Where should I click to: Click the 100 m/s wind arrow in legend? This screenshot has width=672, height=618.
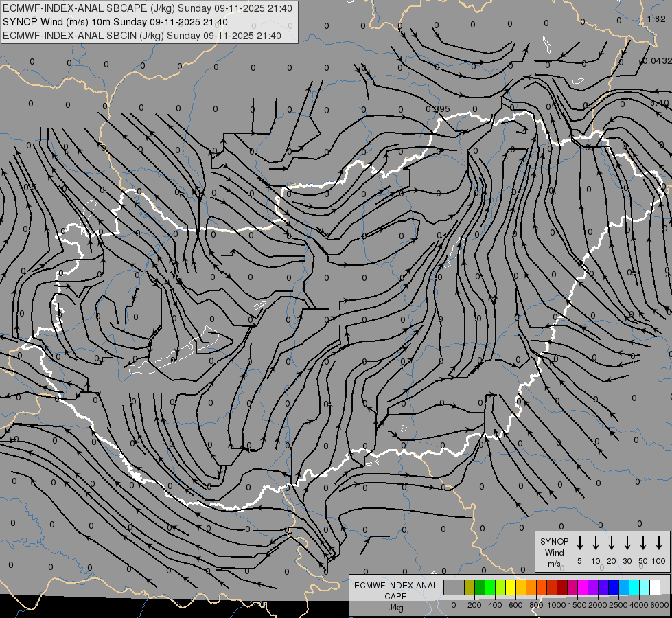[659, 543]
